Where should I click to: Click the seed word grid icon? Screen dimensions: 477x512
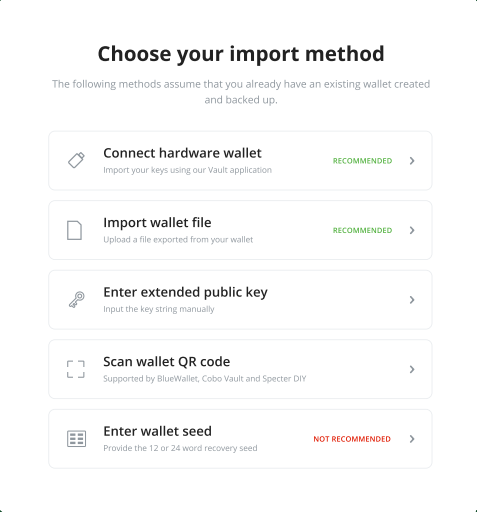tap(76, 439)
